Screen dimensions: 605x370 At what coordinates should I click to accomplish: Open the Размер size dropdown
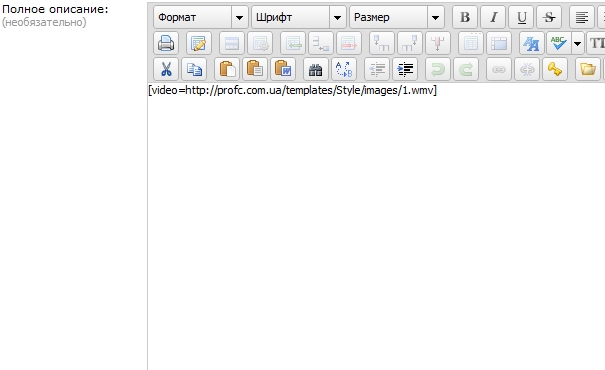tap(397, 17)
